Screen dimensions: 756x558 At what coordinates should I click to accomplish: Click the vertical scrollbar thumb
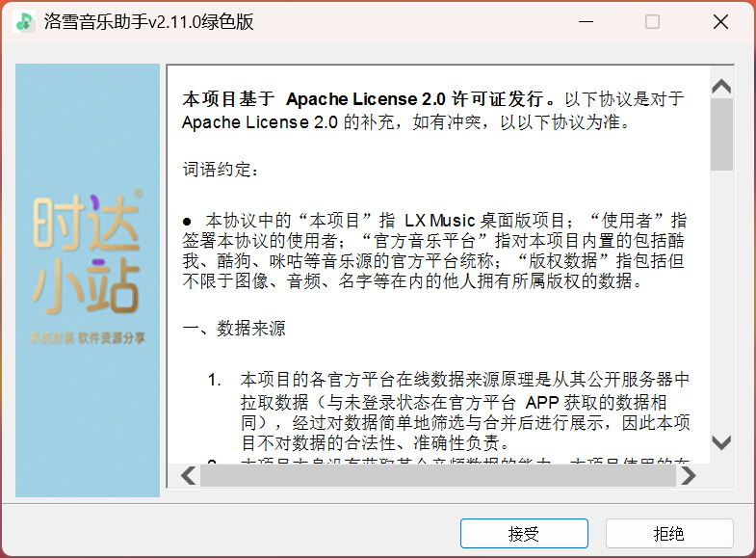(x=721, y=134)
